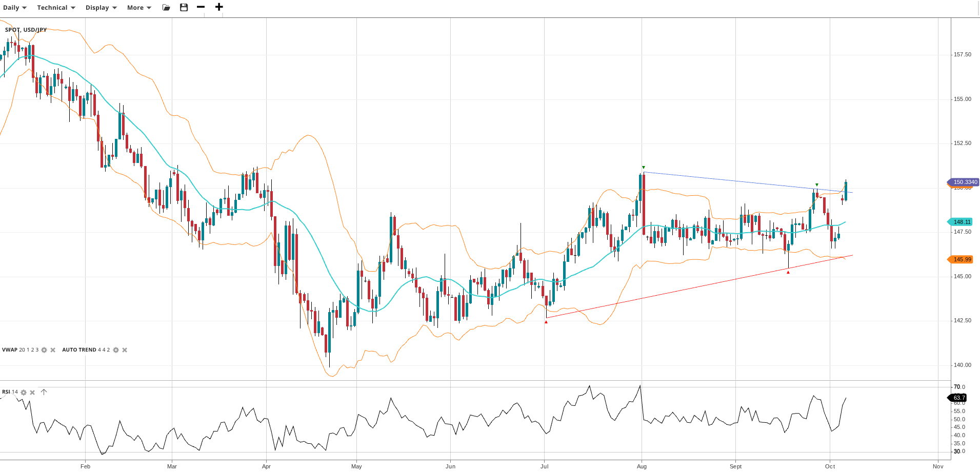Screen dimensions: 980x473
Task: Expand the Technical indicators menu
Action: (56, 8)
